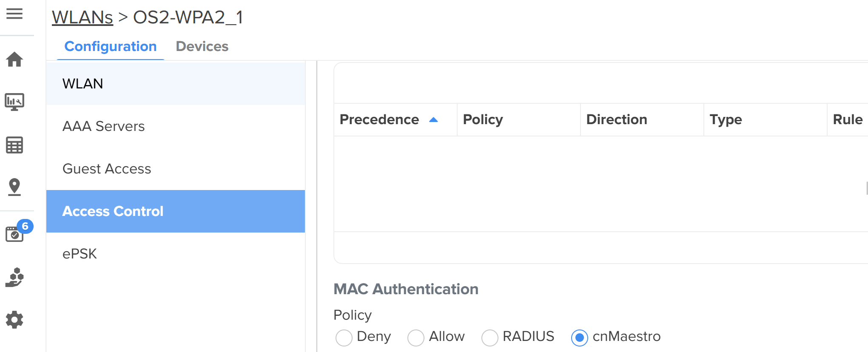Sort by the Precedence column arrow

point(433,120)
